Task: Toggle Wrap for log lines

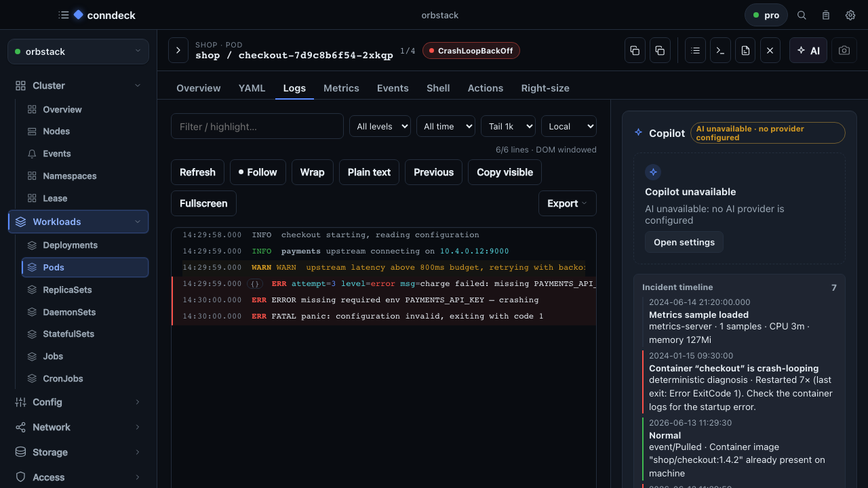Action: pos(312,172)
